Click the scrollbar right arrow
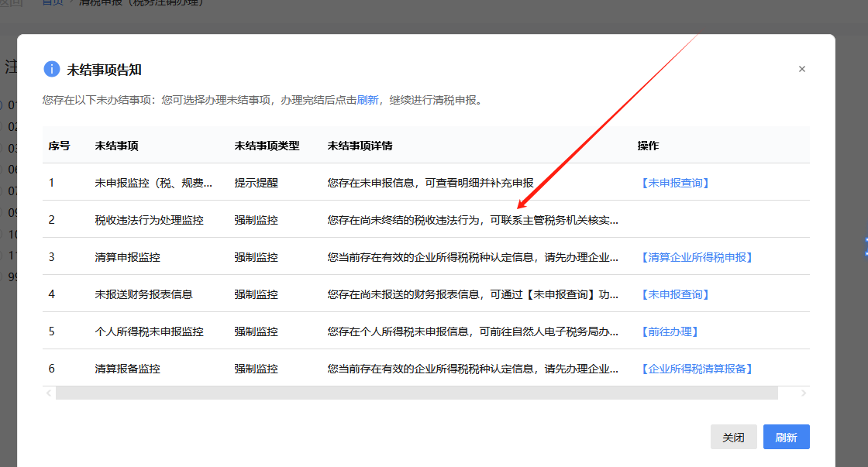Screen dimensions: 868x467 click(x=803, y=393)
